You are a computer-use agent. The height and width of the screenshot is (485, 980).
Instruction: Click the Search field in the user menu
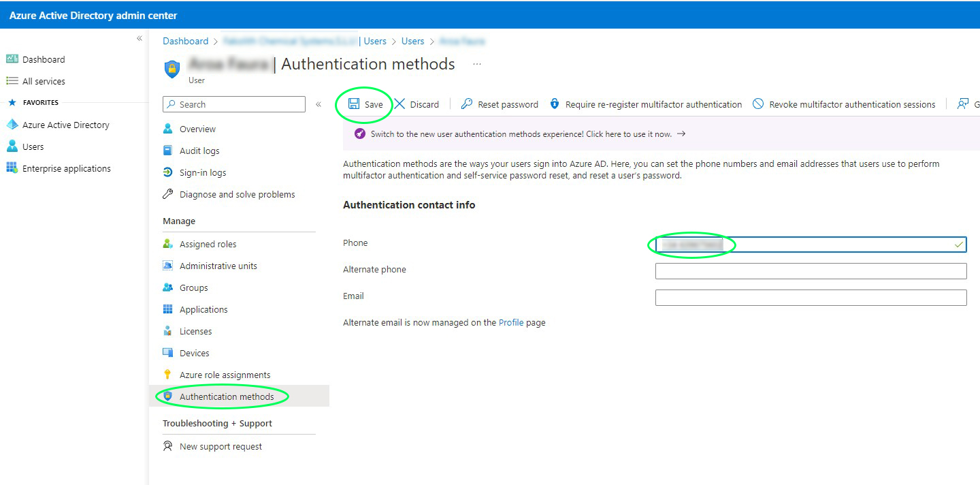pos(234,104)
